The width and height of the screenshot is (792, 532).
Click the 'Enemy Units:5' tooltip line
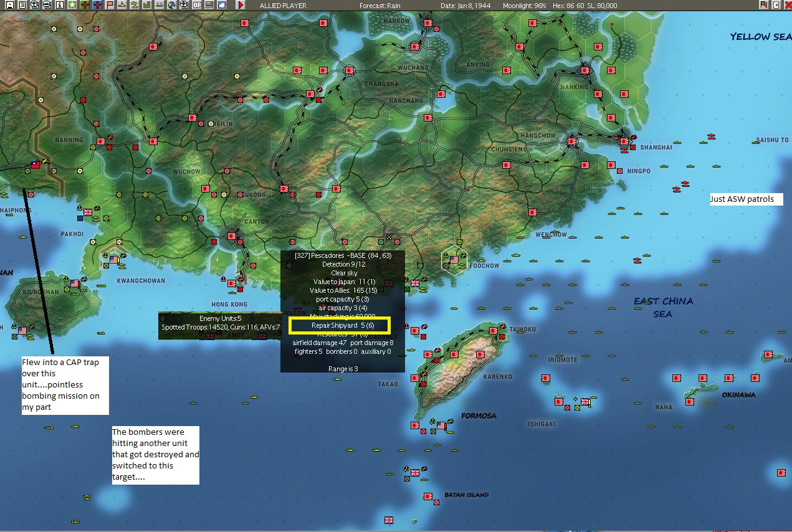pos(220,318)
